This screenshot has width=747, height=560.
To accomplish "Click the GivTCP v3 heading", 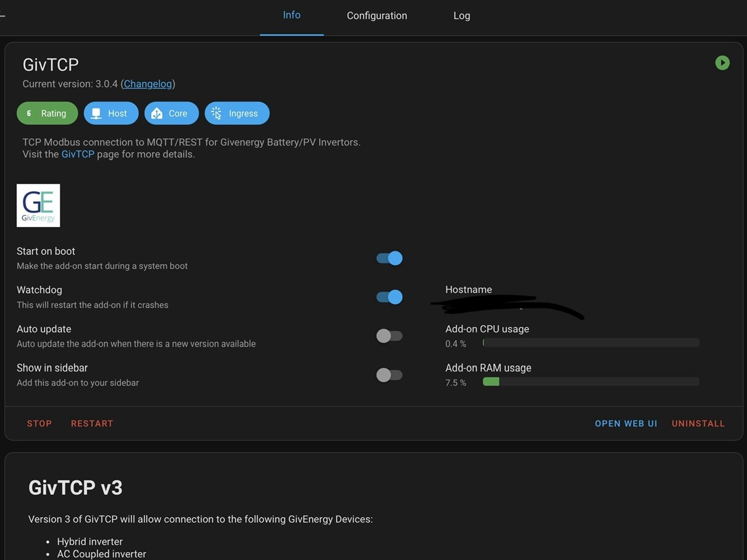I will point(75,488).
